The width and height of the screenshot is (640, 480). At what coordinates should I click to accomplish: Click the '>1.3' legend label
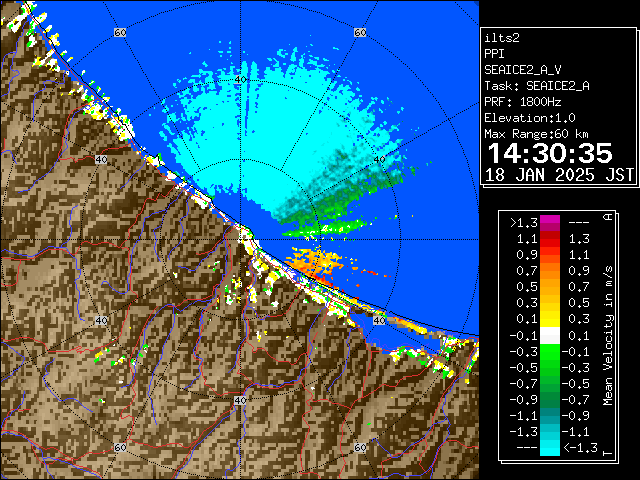pyautogui.click(x=524, y=223)
